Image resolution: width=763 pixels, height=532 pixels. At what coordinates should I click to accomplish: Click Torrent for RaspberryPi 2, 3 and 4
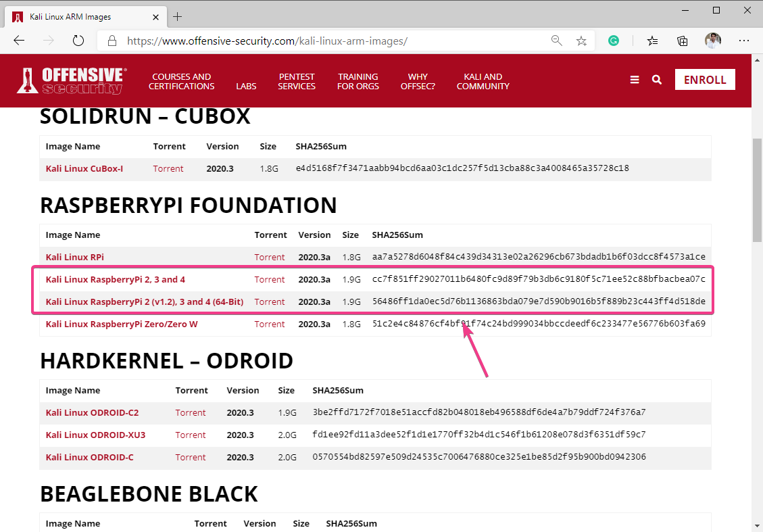[x=269, y=280]
